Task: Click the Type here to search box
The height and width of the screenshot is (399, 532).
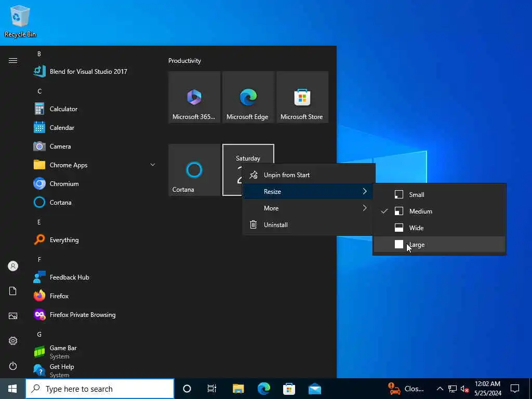Action: pos(100,389)
